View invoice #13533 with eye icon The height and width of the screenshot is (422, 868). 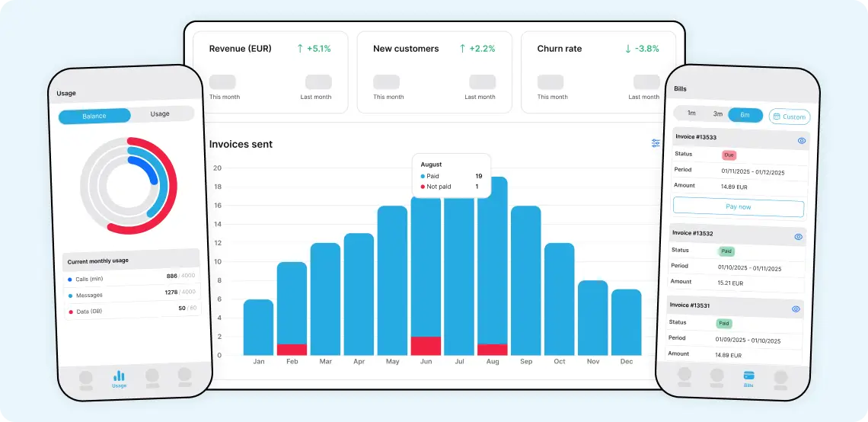coord(801,141)
